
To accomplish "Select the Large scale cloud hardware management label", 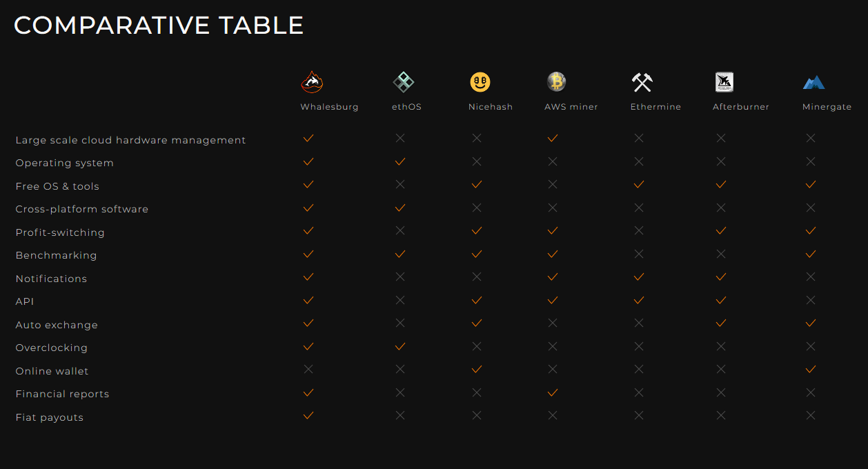I will pyautogui.click(x=130, y=140).
